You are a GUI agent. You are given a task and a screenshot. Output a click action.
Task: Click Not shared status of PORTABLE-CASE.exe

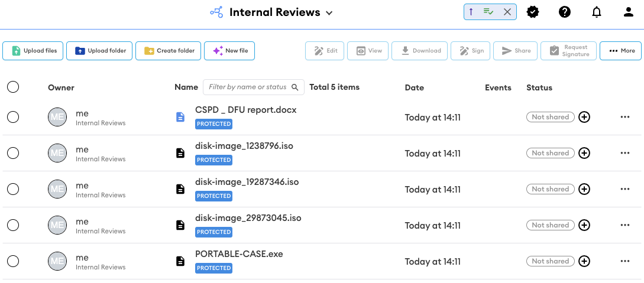pos(551,262)
